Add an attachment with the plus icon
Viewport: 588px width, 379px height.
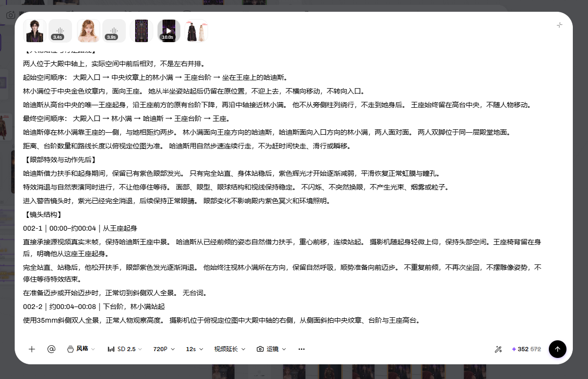click(32, 349)
